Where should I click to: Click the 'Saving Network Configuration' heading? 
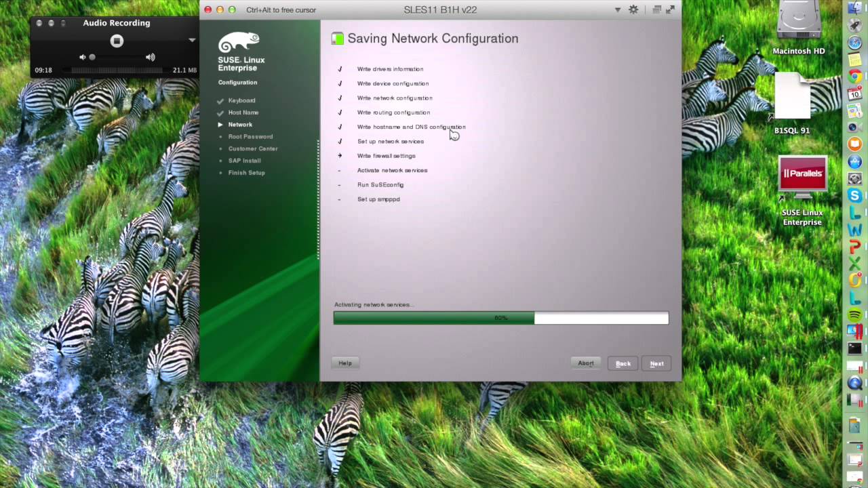pyautogui.click(x=433, y=39)
